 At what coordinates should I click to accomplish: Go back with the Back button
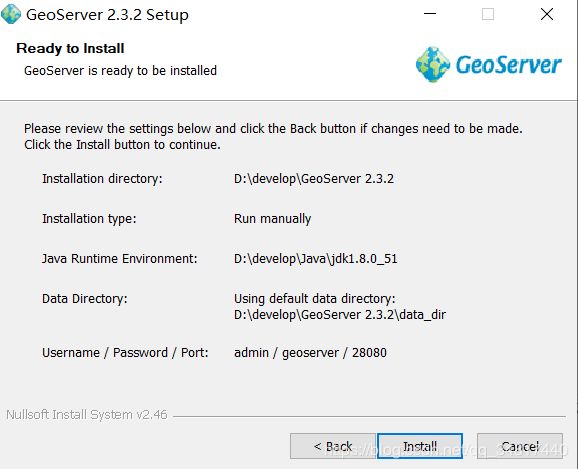333,446
